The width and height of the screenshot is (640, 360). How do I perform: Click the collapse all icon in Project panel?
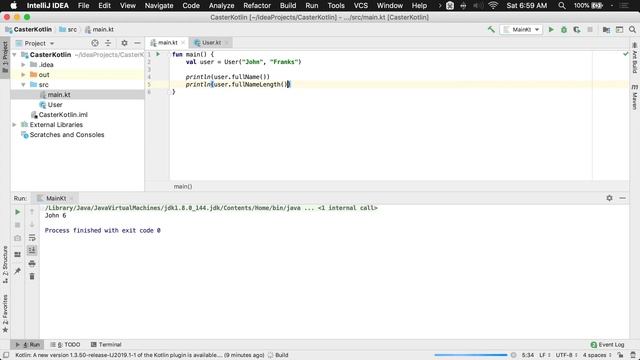click(108, 43)
